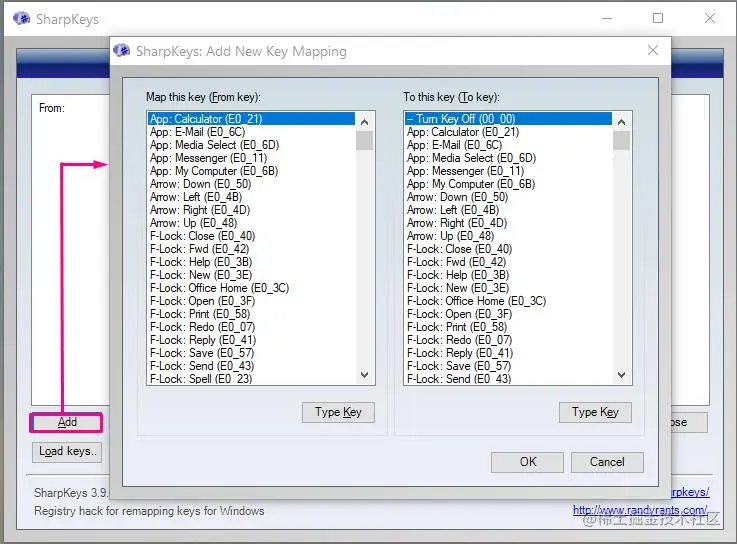Viewport: 737px width, 544px height.
Task: Select F-Lock: New in To key list
Action: pyautogui.click(x=509, y=288)
